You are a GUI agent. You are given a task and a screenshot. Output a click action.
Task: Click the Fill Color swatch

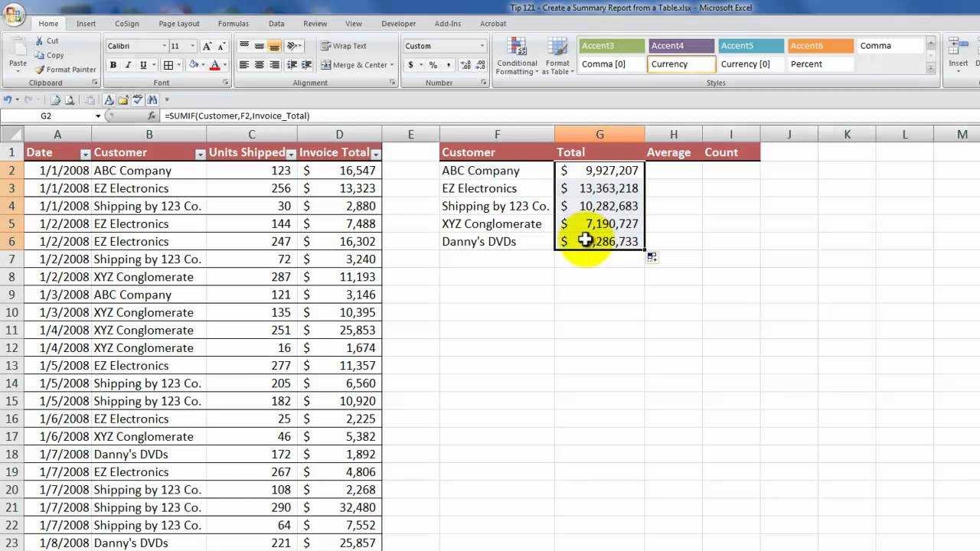[x=194, y=65]
